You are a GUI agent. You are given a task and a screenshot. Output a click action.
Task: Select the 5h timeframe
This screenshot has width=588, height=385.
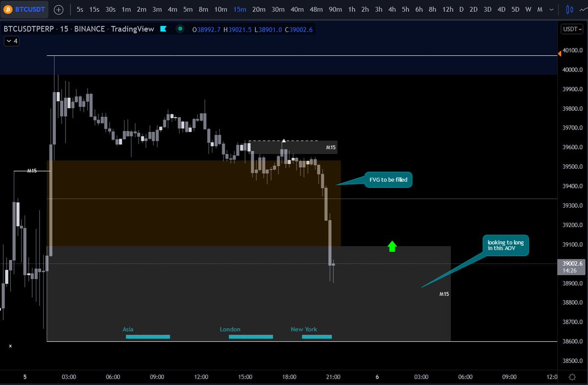pyautogui.click(x=405, y=9)
